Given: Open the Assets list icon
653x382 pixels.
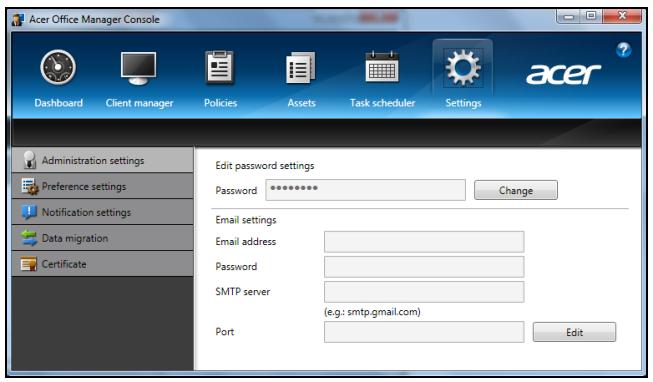Looking at the screenshot, I should (301, 67).
